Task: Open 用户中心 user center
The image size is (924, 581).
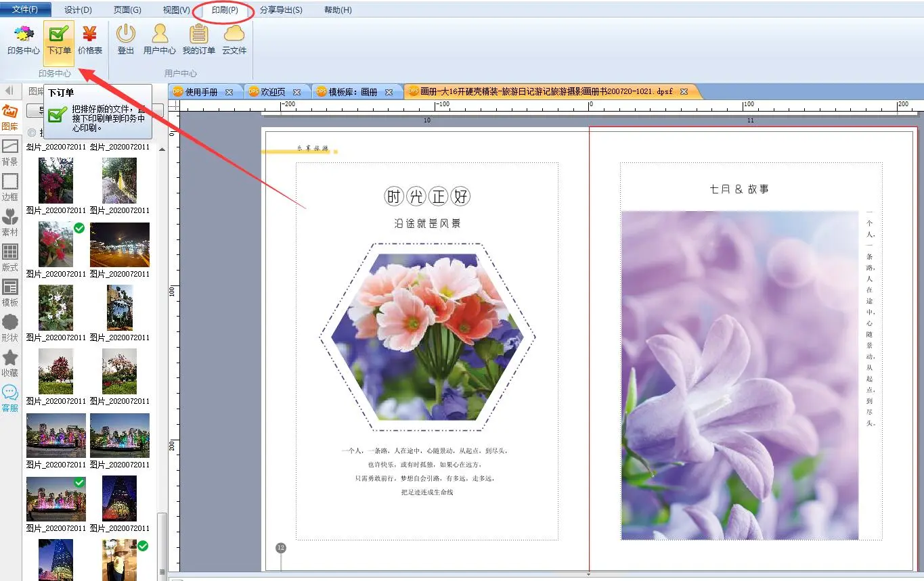Action: (160, 40)
